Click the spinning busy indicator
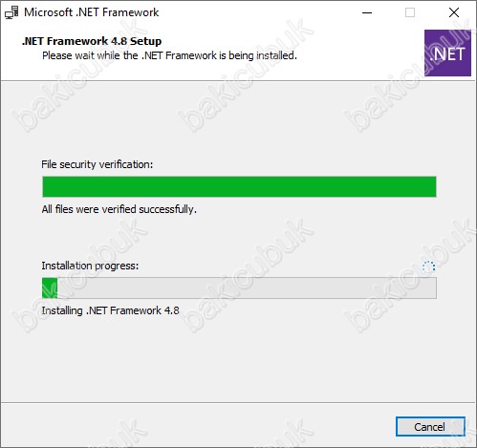The height and width of the screenshot is (448, 477). 428,267
